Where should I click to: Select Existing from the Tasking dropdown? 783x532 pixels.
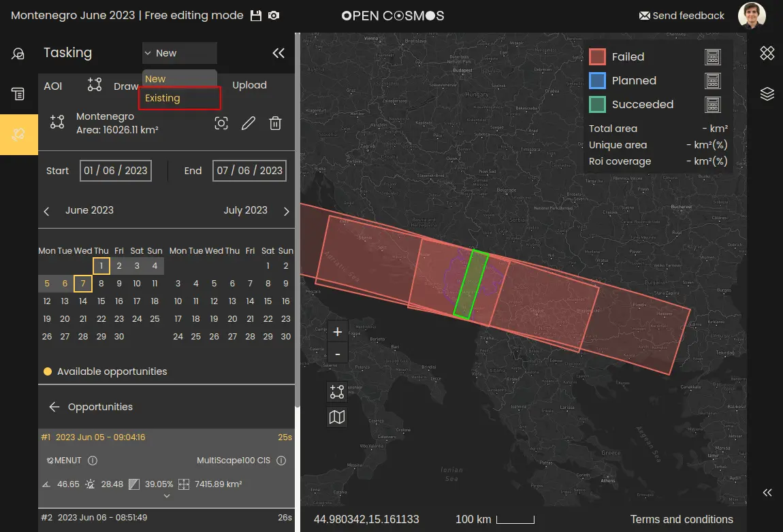pyautogui.click(x=180, y=98)
